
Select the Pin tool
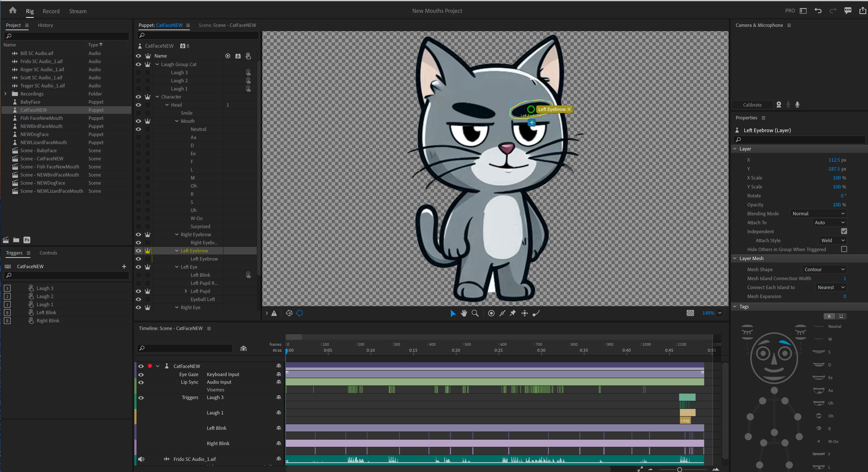(x=513, y=313)
